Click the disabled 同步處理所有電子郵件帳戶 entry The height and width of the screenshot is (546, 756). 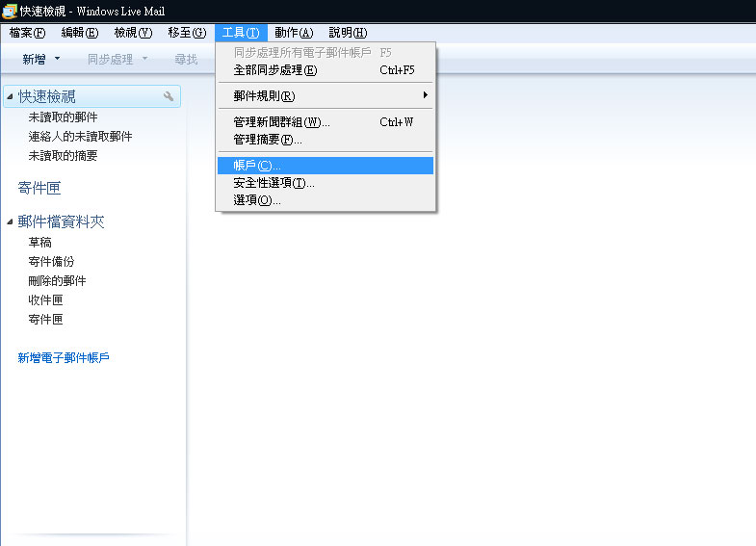(x=326, y=53)
